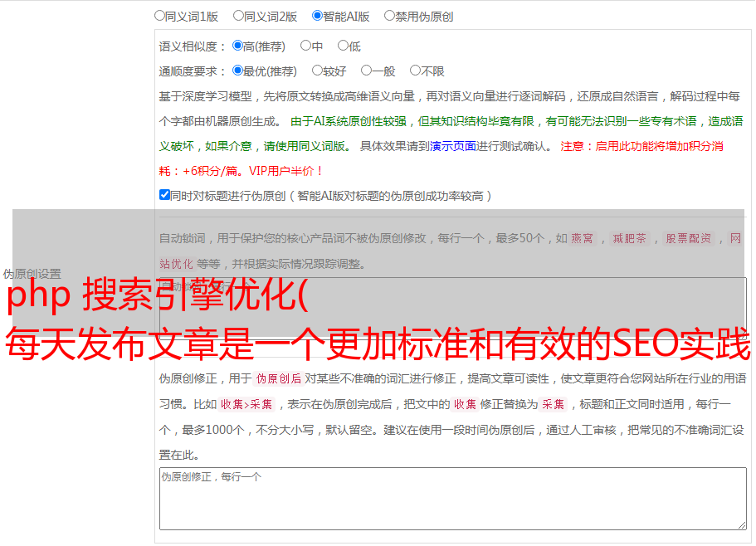Set 通顺度要求 to 最优(推荐)

(x=237, y=71)
